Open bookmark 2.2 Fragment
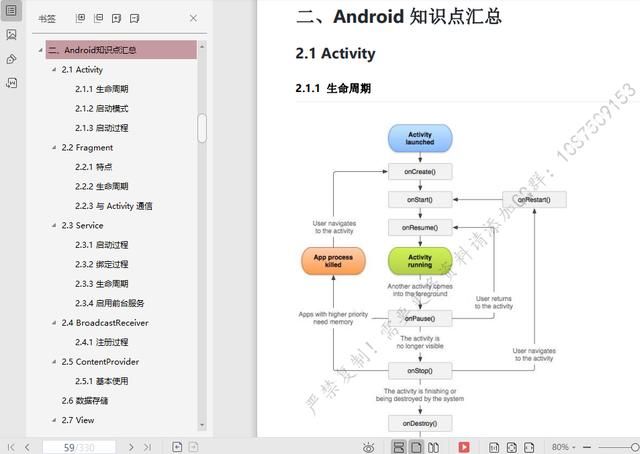Image resolution: width=640 pixels, height=454 pixels. pos(87,147)
